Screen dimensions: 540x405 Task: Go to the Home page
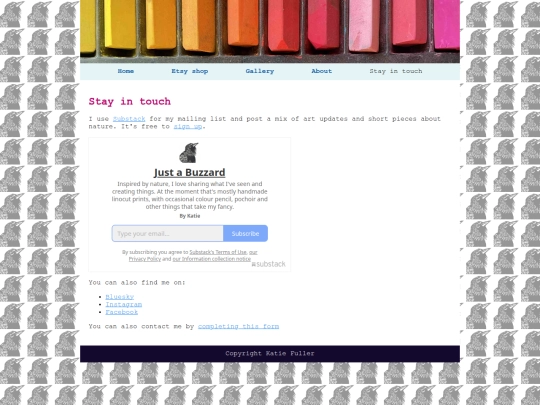pyautogui.click(x=126, y=71)
